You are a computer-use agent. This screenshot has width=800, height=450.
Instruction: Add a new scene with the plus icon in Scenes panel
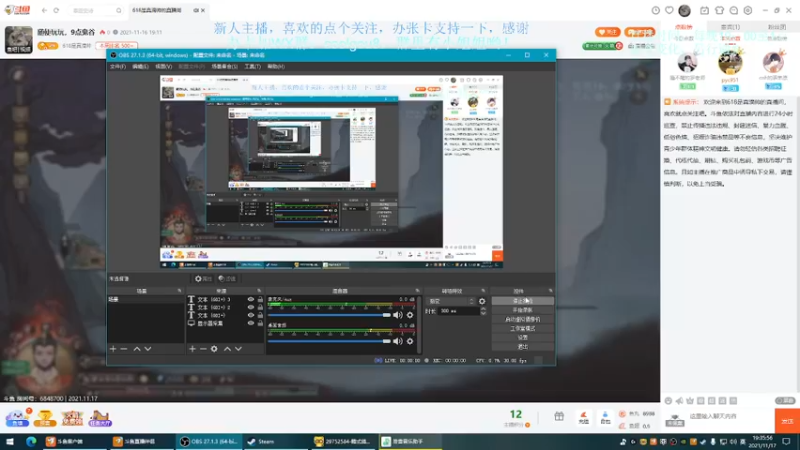pos(113,349)
